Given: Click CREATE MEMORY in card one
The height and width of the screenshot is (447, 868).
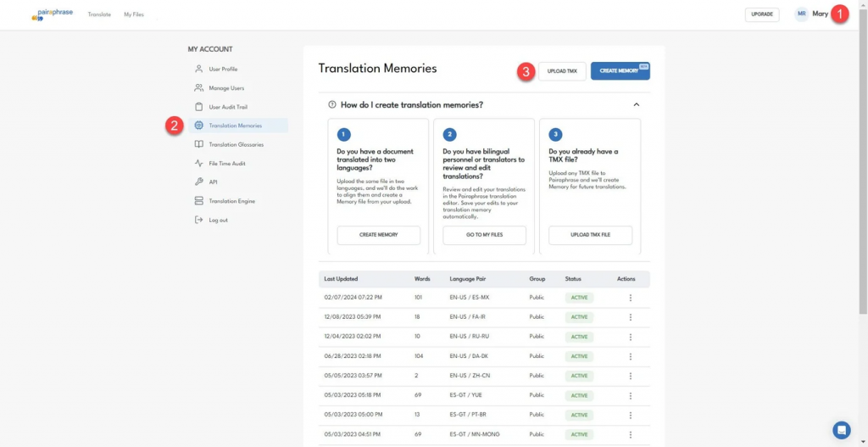Looking at the screenshot, I should coord(378,235).
